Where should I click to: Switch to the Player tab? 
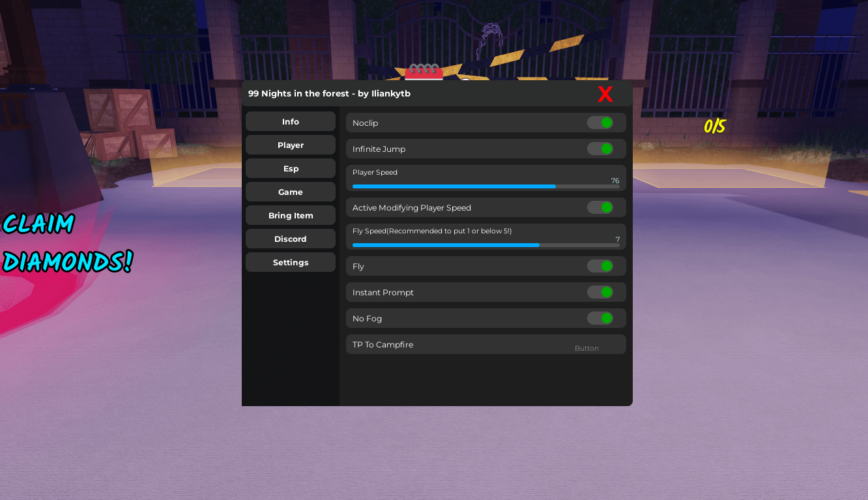click(x=291, y=145)
